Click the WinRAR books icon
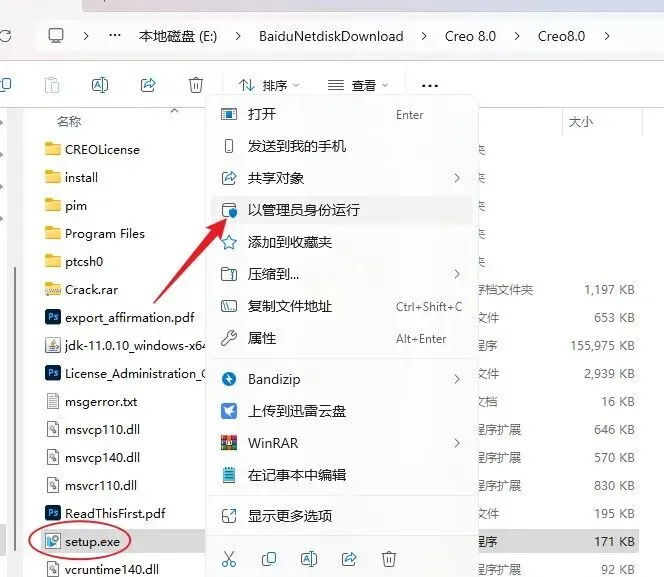 pos(229,443)
